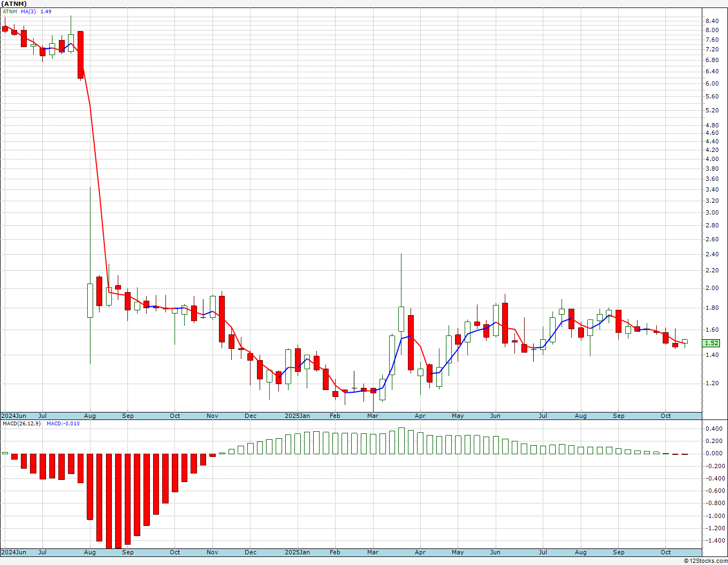Select the 2025Jan marker on price timeline

297,416
